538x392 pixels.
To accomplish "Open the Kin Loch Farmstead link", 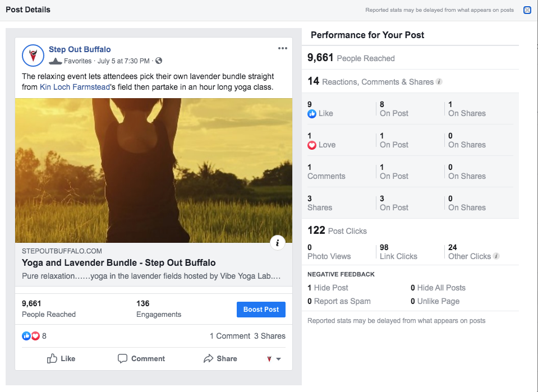I will click(75, 87).
